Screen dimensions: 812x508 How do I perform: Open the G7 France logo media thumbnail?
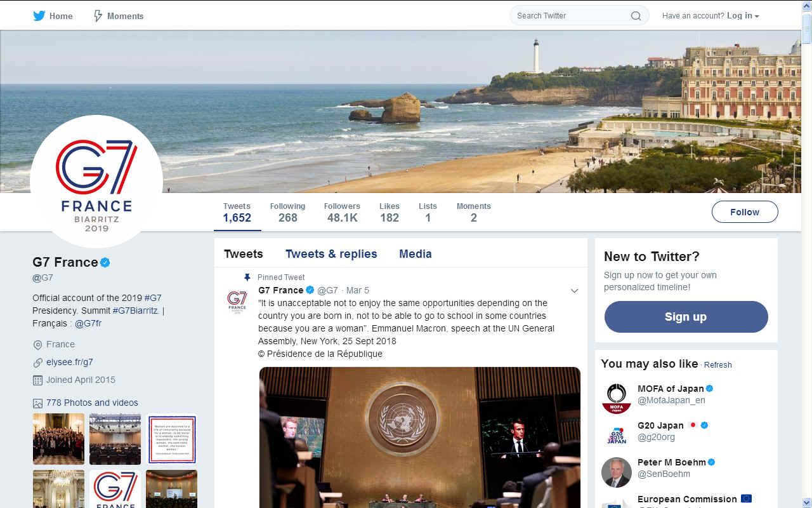[115, 489]
